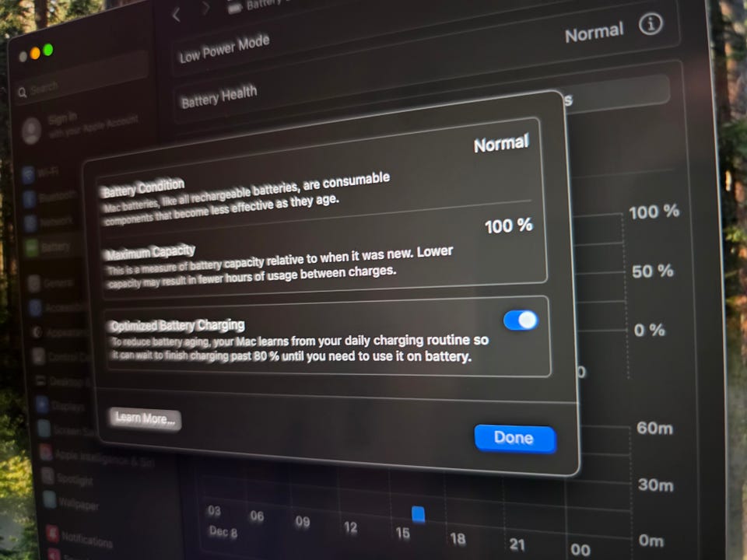Viewport: 747px width, 560px height.
Task: Click the Battery Health row label
Action: (219, 96)
